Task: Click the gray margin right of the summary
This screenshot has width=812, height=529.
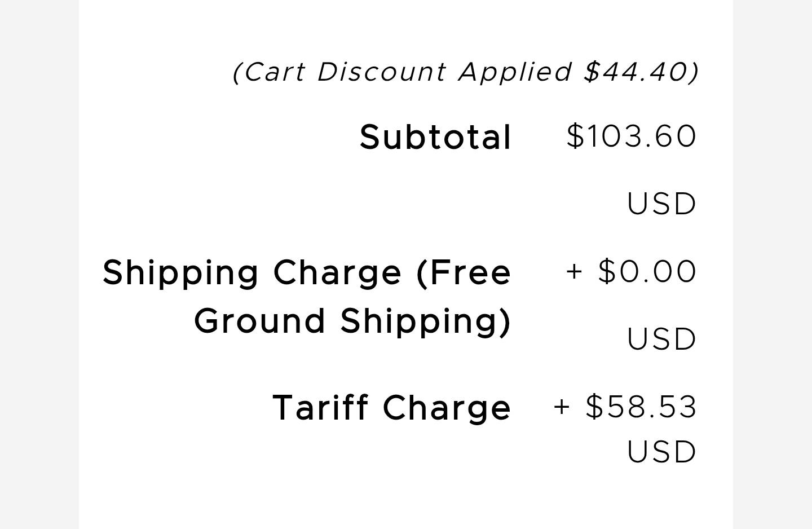Action: [773, 264]
